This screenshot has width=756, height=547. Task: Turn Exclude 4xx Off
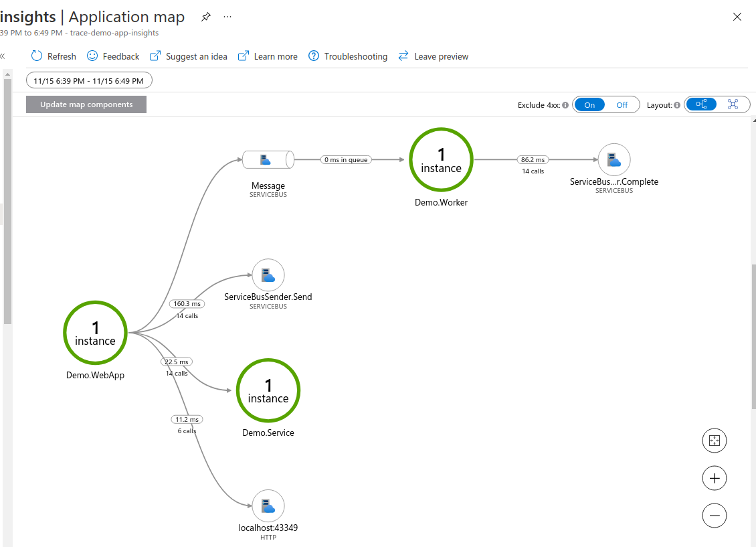tap(622, 104)
